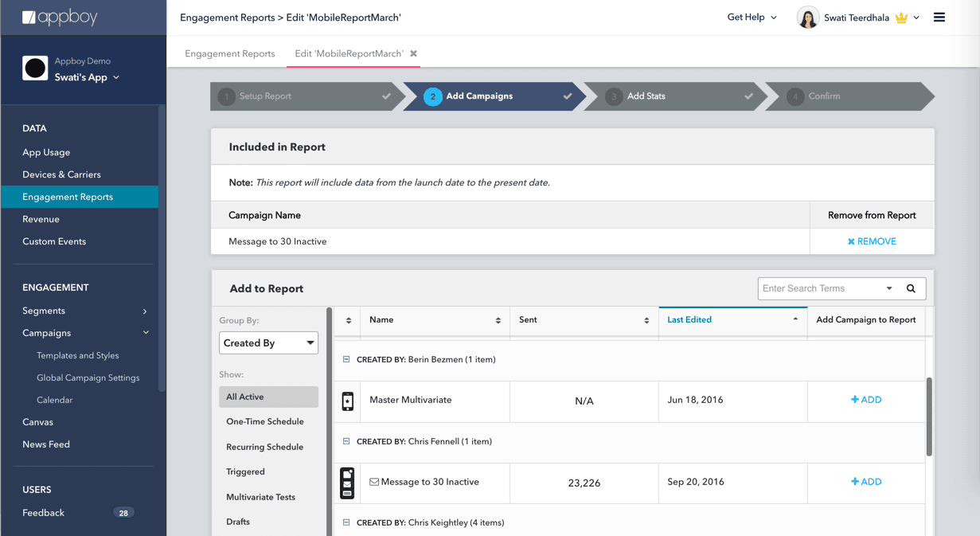This screenshot has width=980, height=536.
Task: Click Swati Teerdhala's profile avatar
Action: pos(807,18)
